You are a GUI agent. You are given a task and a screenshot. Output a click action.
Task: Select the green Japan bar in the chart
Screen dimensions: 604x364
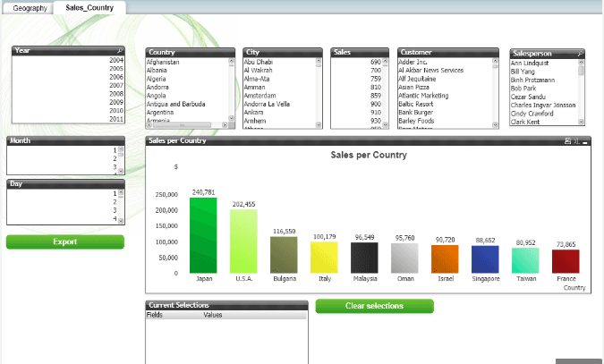pos(203,235)
